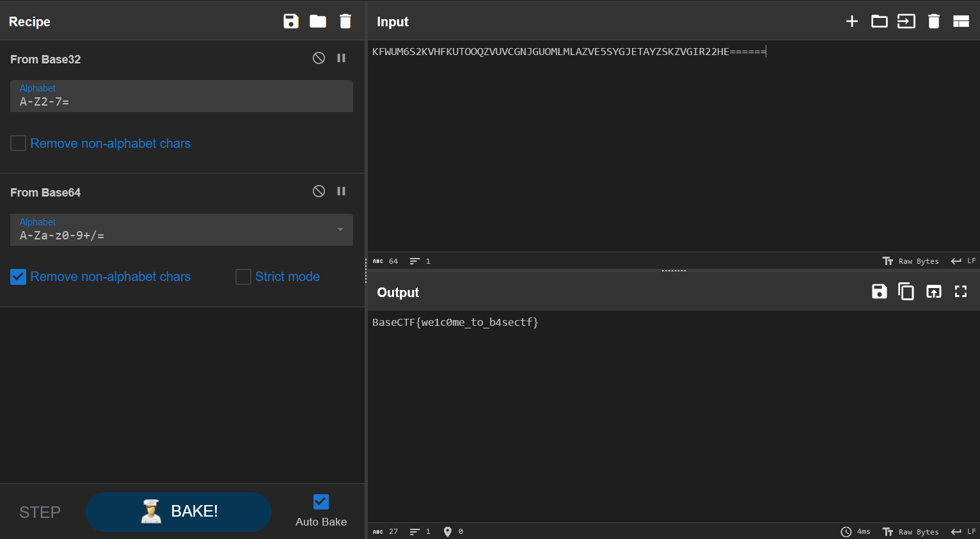This screenshot has width=980, height=539.
Task: Click into the Input text area
Action: pyautogui.click(x=673, y=146)
